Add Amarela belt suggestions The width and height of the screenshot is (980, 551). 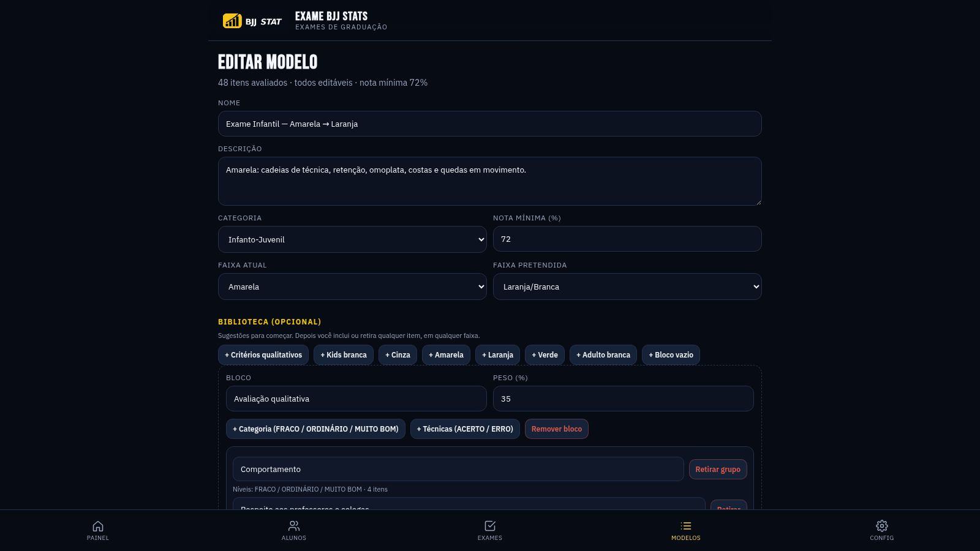coord(446,355)
